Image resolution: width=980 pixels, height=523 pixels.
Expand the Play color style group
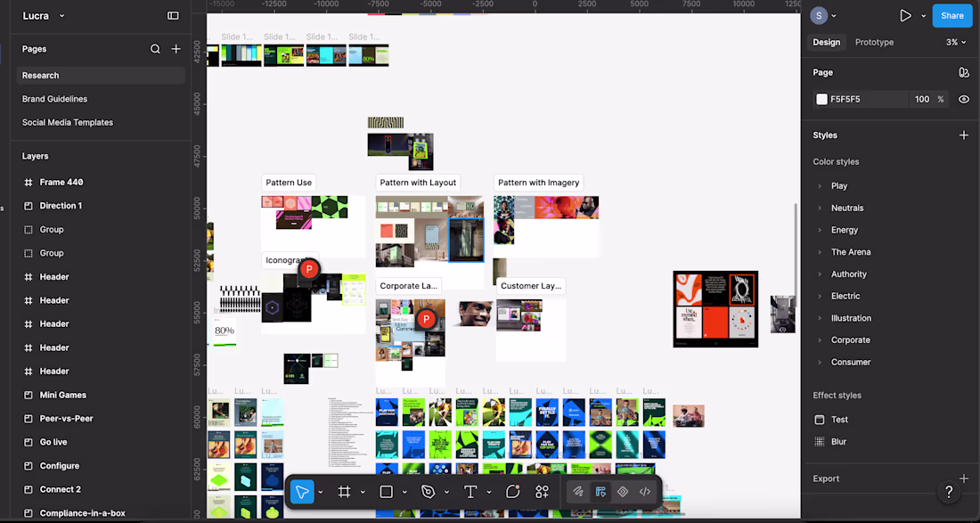click(x=820, y=186)
